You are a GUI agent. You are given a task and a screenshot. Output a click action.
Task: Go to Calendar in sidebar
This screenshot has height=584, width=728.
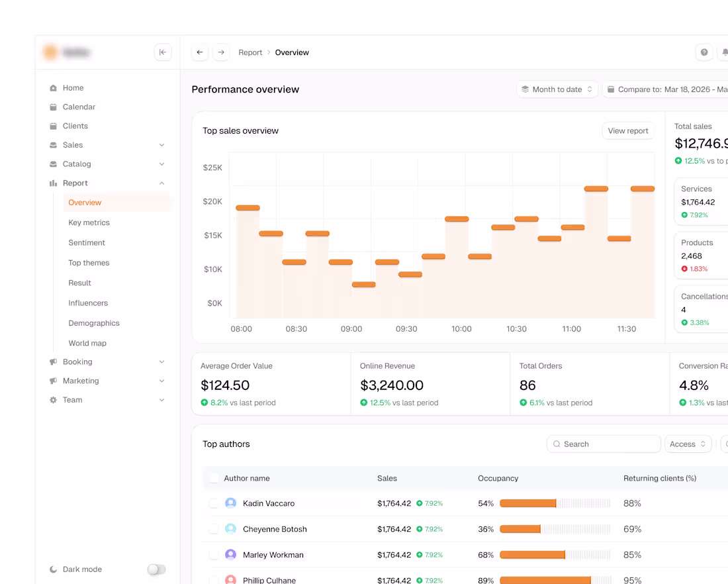(79, 107)
